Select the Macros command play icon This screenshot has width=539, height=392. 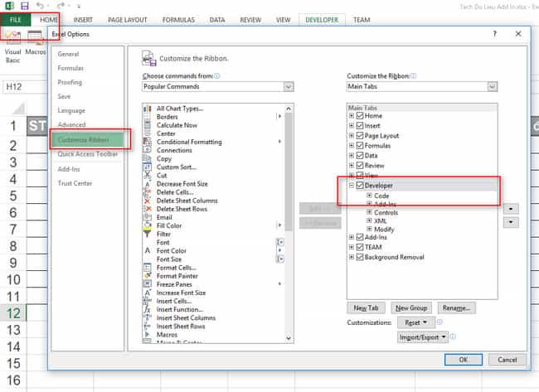click(x=147, y=334)
